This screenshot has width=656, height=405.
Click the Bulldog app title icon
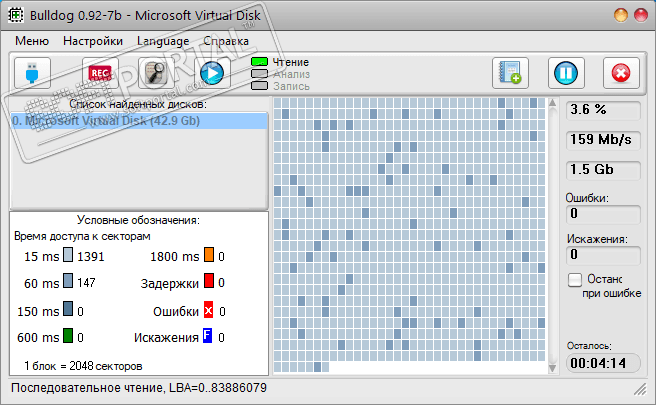coord(16,15)
